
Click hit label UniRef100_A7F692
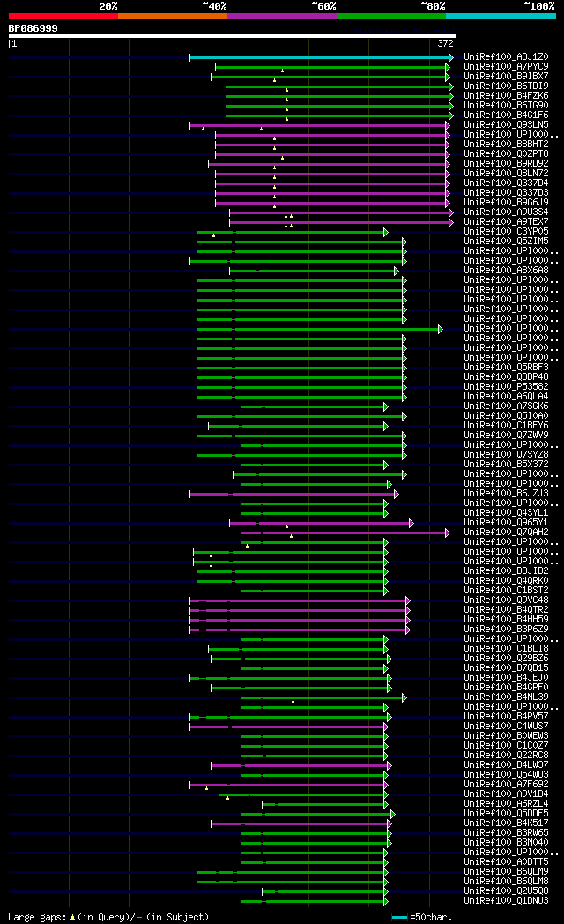tap(506, 785)
